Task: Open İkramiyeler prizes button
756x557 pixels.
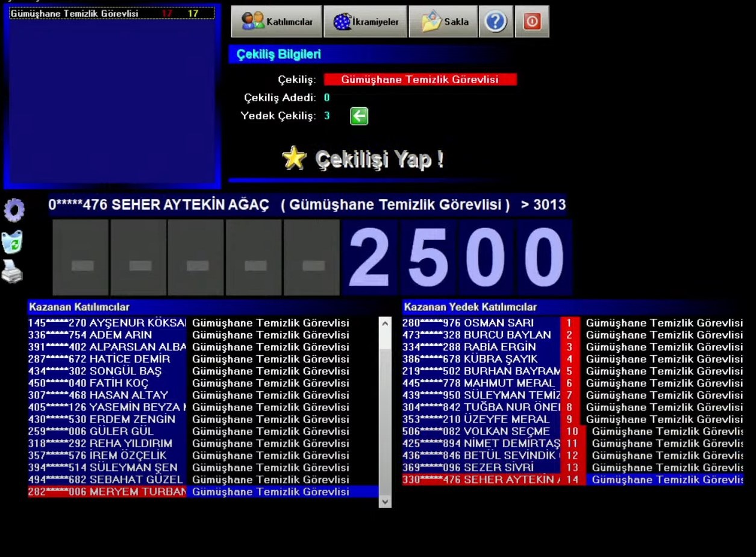Action: click(x=366, y=22)
